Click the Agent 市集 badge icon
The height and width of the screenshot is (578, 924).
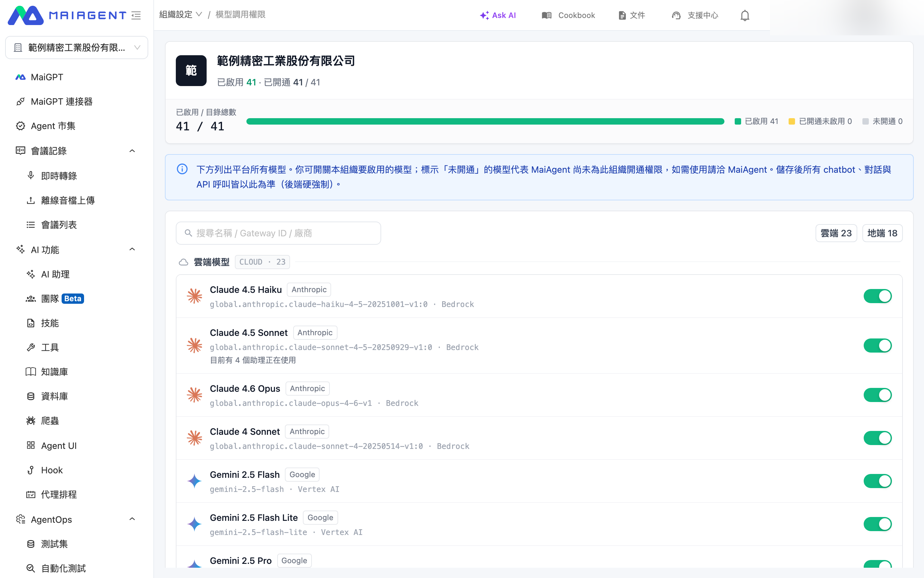(x=20, y=126)
